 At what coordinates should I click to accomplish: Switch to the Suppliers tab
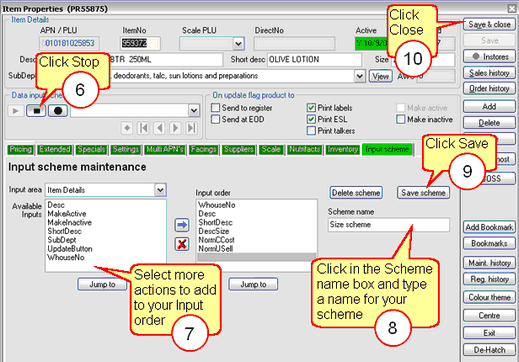239,149
